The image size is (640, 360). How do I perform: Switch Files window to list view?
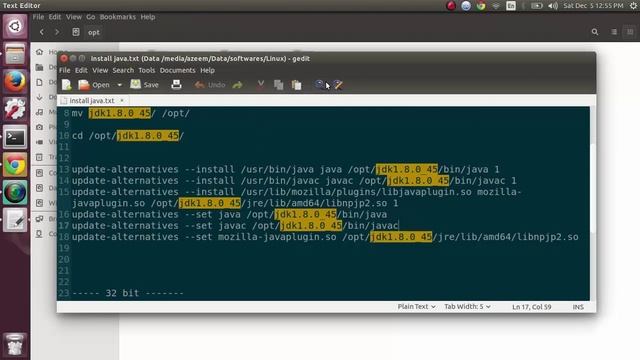pos(614,32)
